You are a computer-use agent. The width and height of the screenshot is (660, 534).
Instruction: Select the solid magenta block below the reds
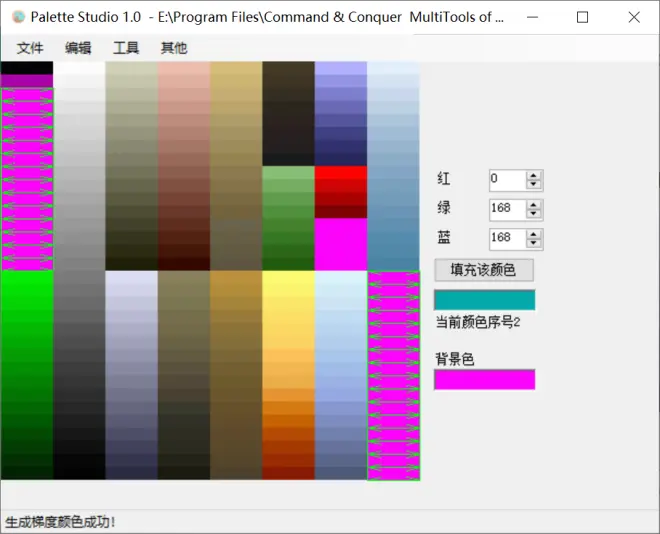[x=341, y=244]
